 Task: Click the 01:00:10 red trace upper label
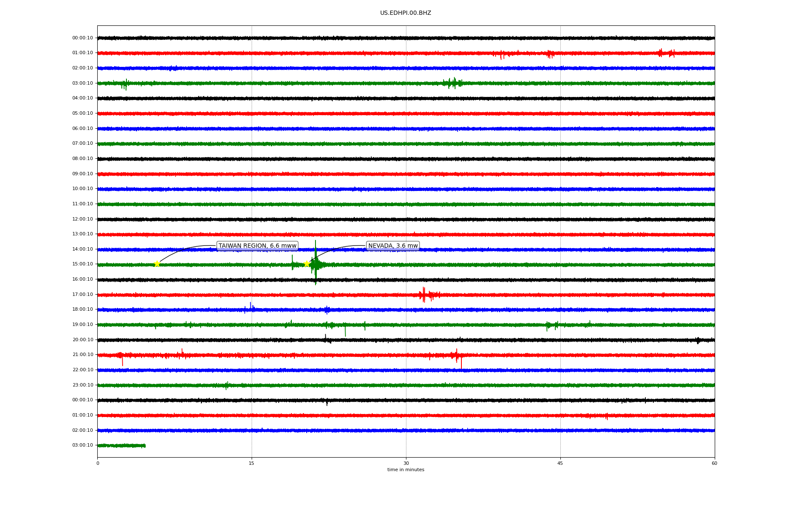pos(82,53)
